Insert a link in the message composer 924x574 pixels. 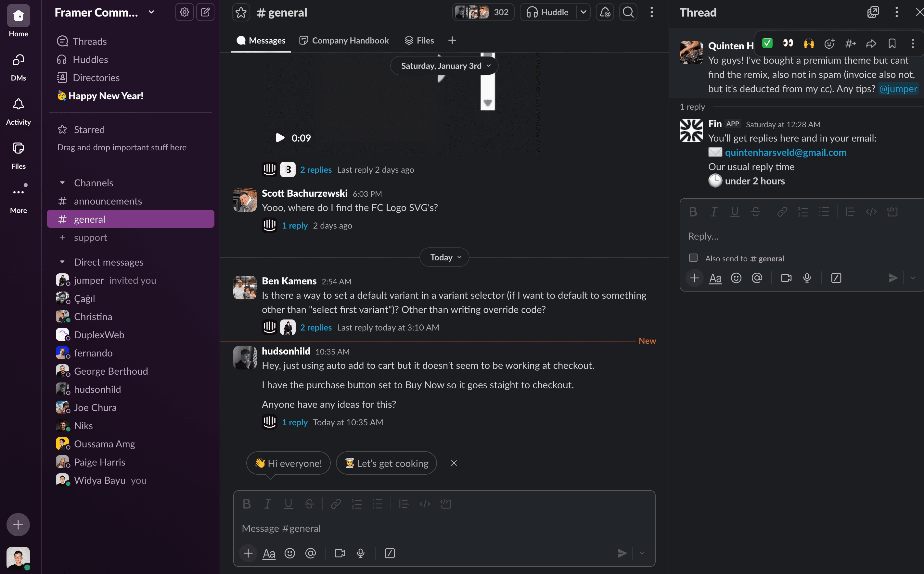pos(336,504)
